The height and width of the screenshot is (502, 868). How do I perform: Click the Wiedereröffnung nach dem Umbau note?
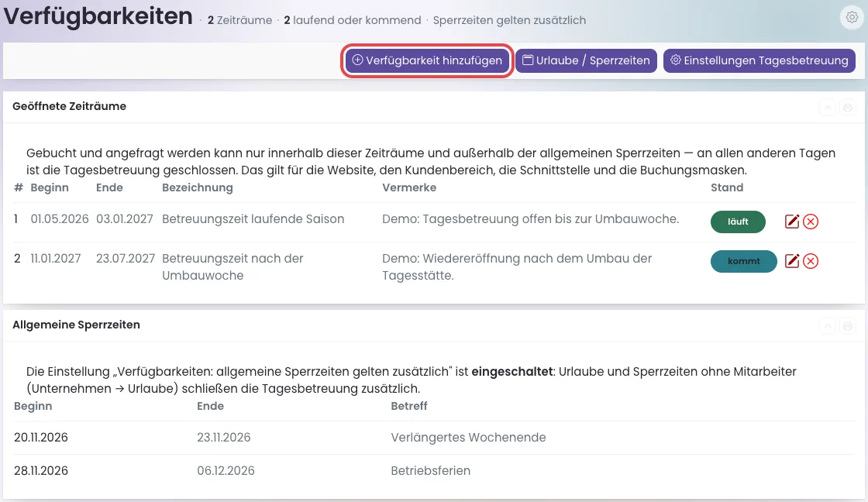pyautogui.click(x=516, y=266)
